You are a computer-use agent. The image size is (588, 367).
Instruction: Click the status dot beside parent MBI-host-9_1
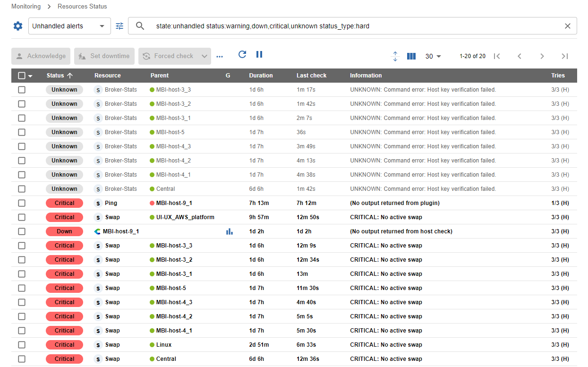[x=152, y=203]
